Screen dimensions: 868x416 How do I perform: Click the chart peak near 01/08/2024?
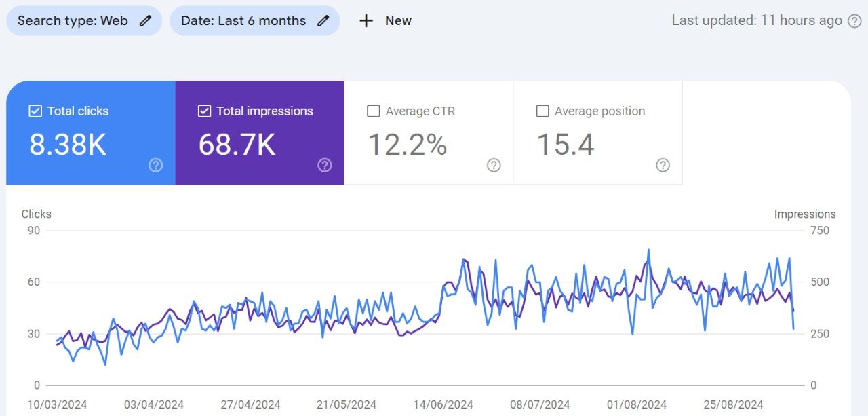point(648,250)
